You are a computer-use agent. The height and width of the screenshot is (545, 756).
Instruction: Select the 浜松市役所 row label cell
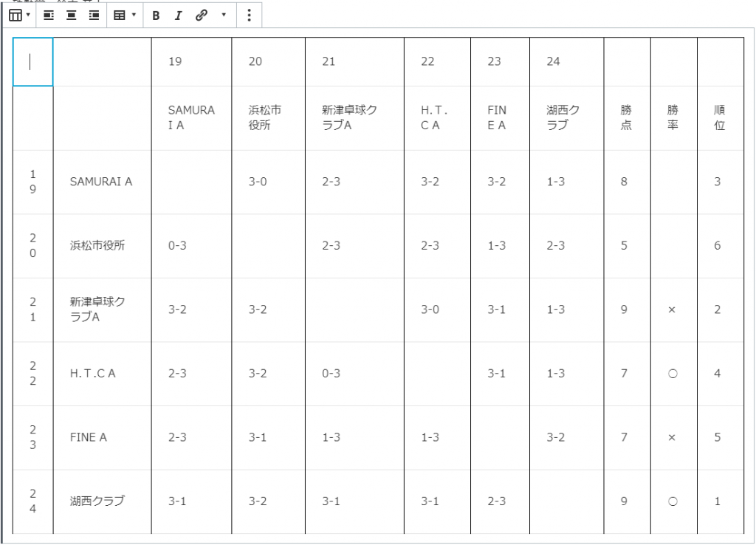pos(101,246)
